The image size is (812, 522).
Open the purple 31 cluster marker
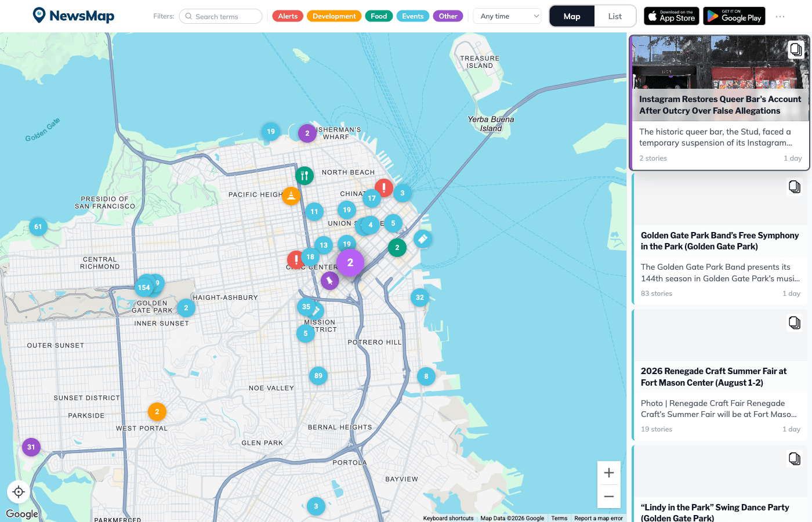[31, 447]
